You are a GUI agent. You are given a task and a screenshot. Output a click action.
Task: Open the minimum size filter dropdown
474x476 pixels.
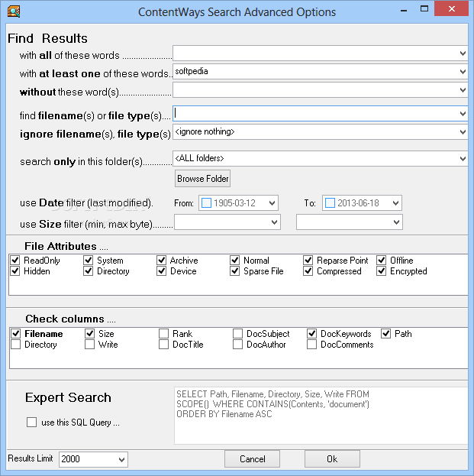pos(274,222)
